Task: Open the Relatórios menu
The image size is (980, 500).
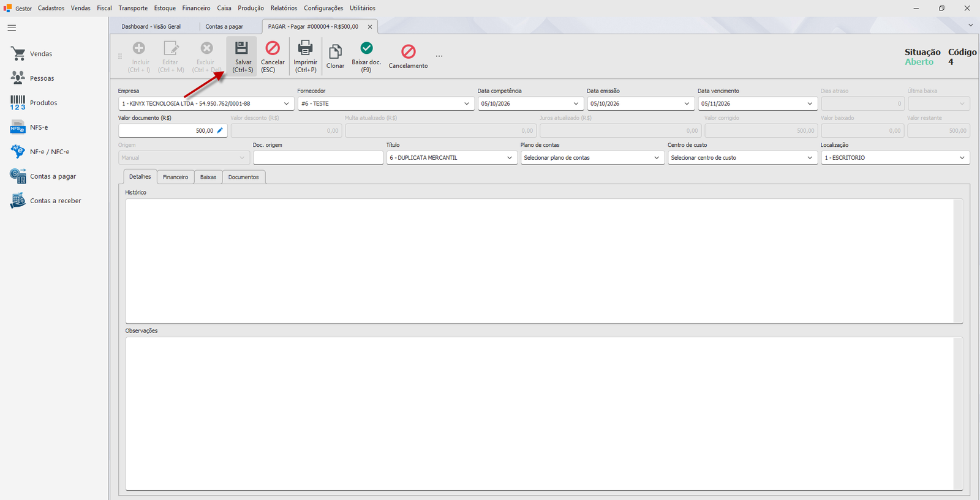Action: click(284, 8)
